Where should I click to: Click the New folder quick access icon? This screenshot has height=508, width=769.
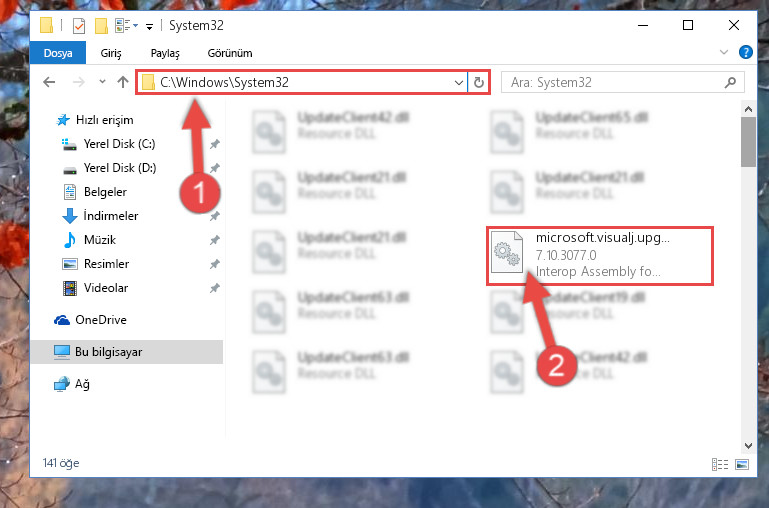(102, 25)
